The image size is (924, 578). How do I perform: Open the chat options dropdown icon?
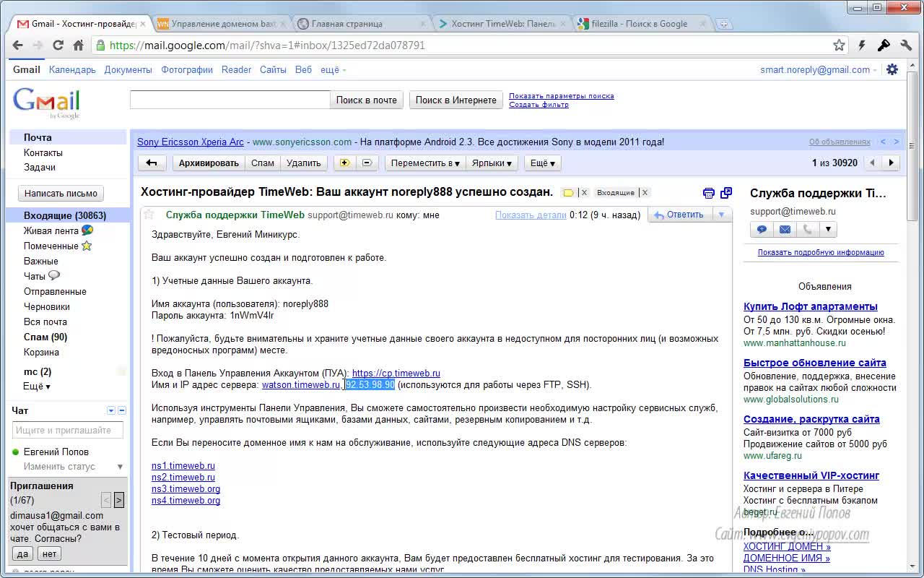click(111, 410)
